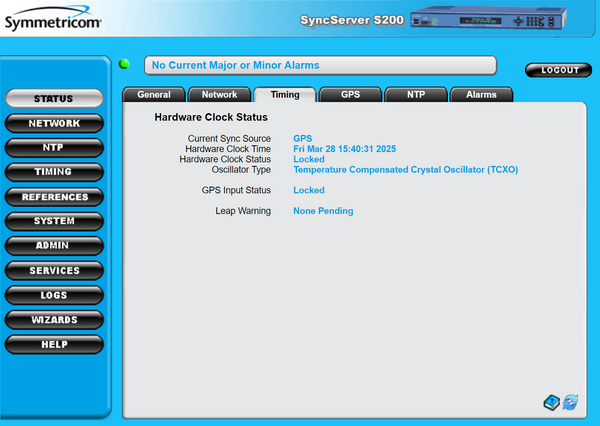Viewport: 600px width, 426px height.
Task: Open the ADMIN sidebar menu
Action: click(x=53, y=246)
